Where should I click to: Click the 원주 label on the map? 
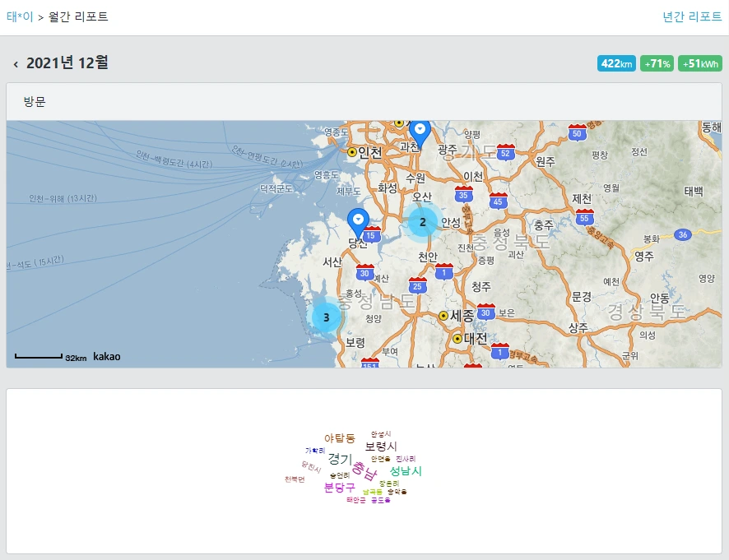[546, 162]
